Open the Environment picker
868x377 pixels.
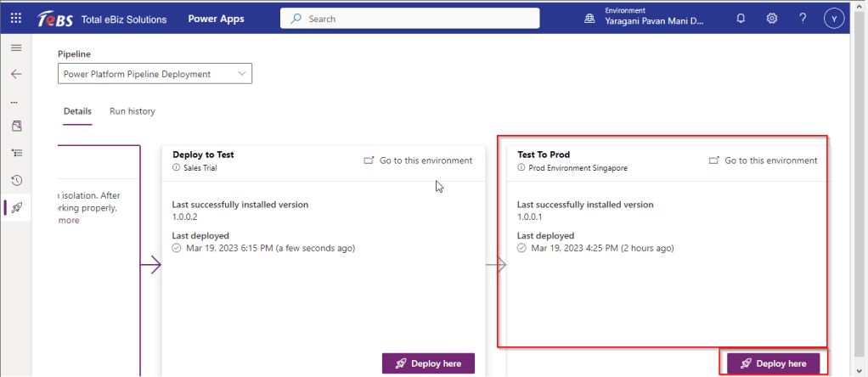coord(645,19)
